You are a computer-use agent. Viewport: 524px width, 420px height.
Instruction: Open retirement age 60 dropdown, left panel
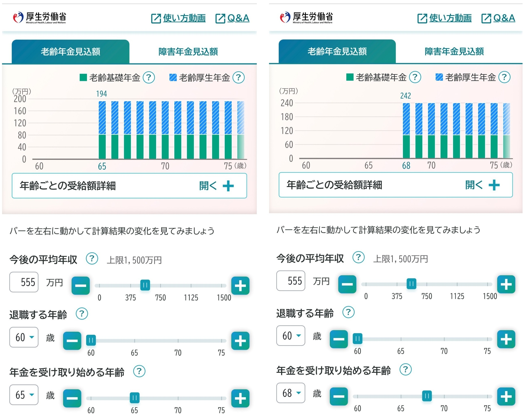24,337
